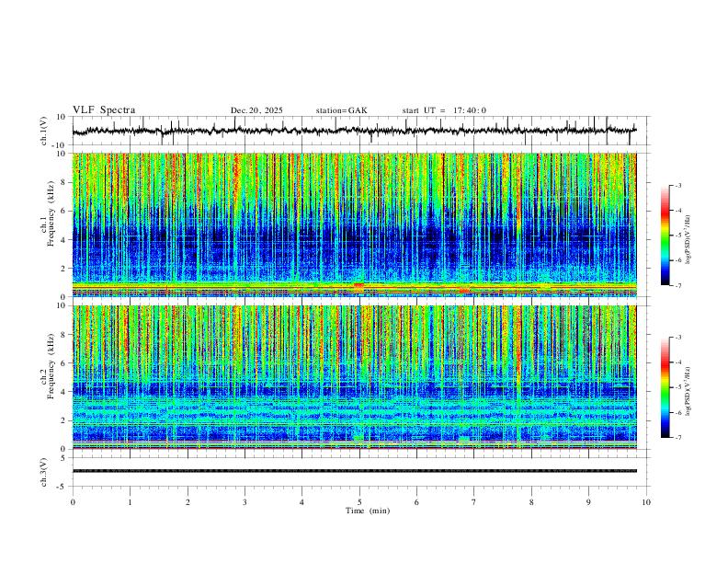The height and width of the screenshot is (563, 728).
Task: Click the 'ch.3(V)' axis label
Action: (x=44, y=473)
